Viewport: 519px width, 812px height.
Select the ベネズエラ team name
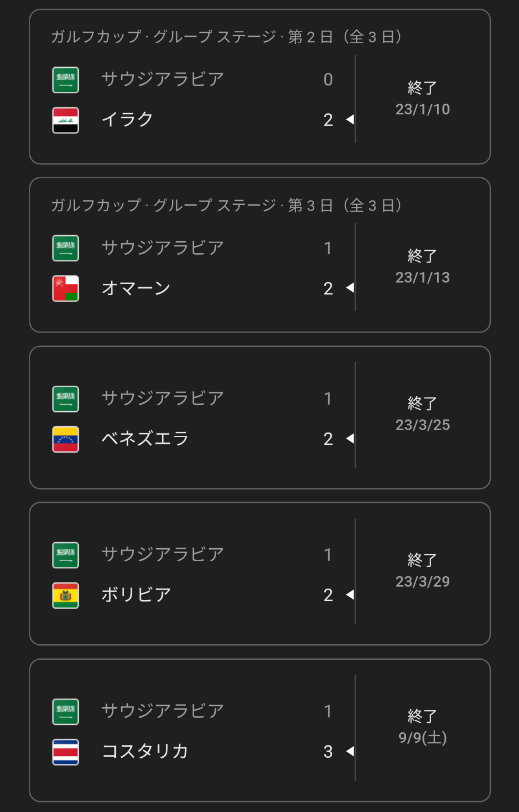click(145, 438)
